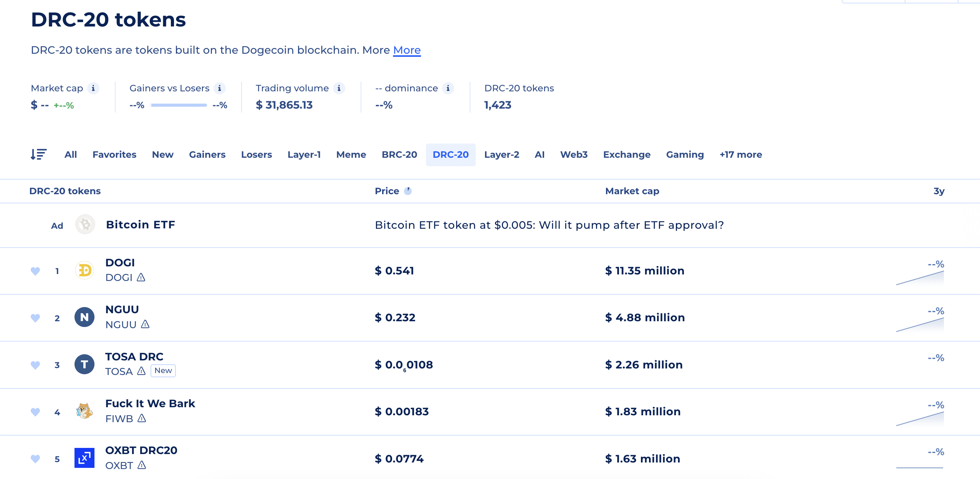Click the OXBT DRC20 logo

point(84,458)
